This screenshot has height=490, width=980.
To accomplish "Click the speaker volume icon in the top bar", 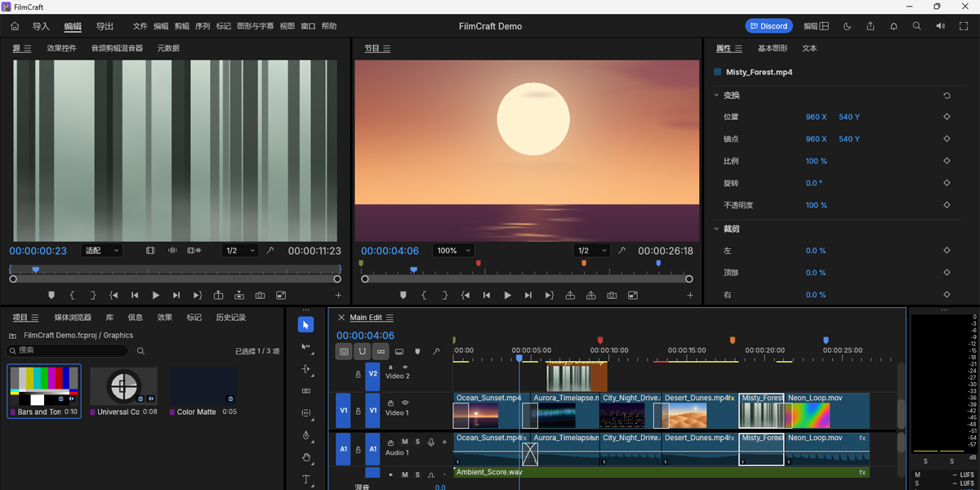I will (940, 26).
